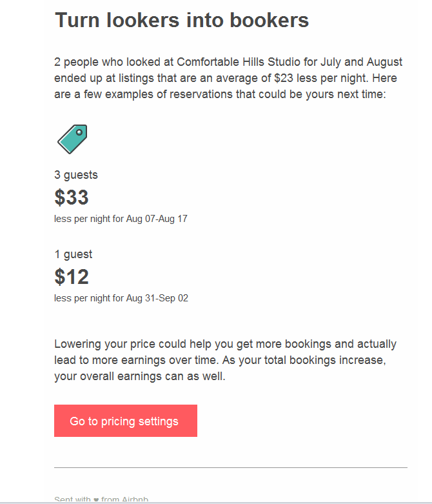Click "your overall earnings can as well" text
Screen dimensions: 432x504
coord(140,376)
